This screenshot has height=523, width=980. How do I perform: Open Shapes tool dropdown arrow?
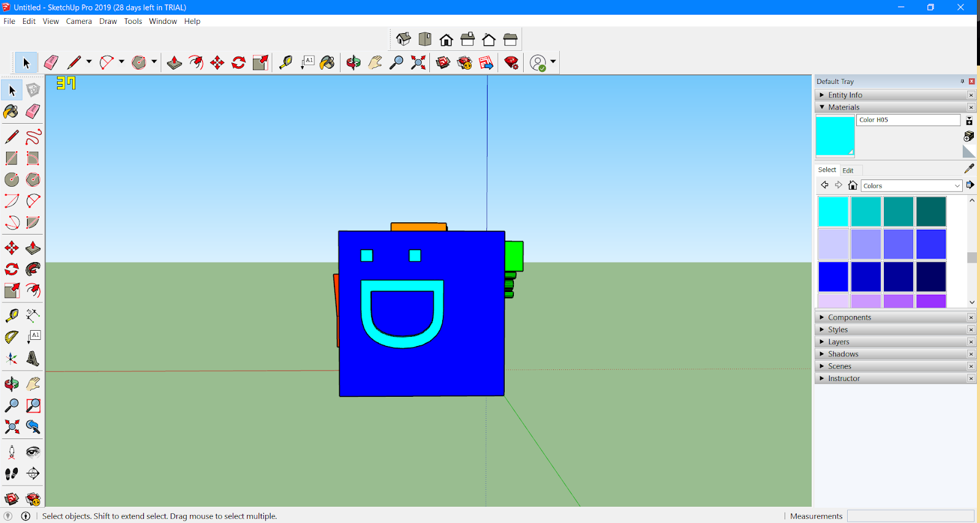point(154,62)
